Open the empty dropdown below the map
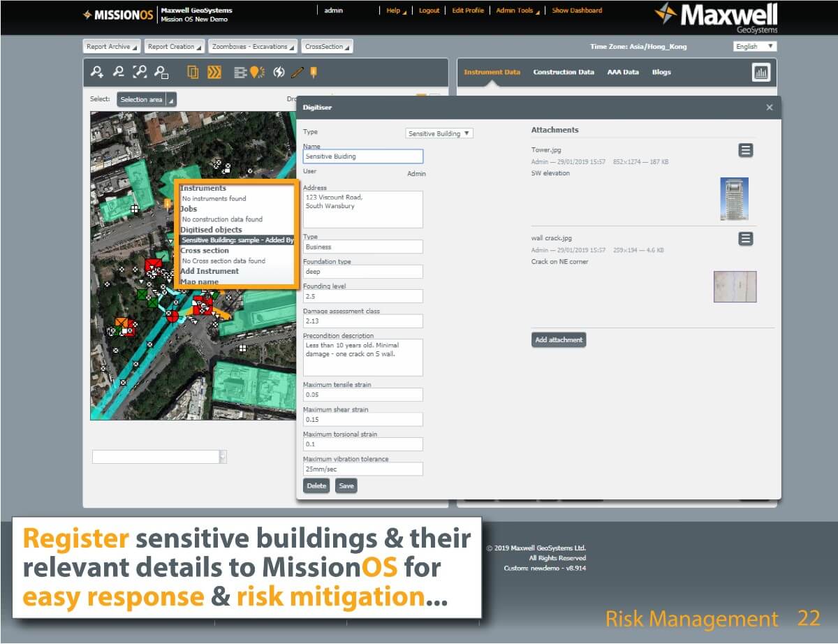Viewport: 838px width, 644px height. 159,457
